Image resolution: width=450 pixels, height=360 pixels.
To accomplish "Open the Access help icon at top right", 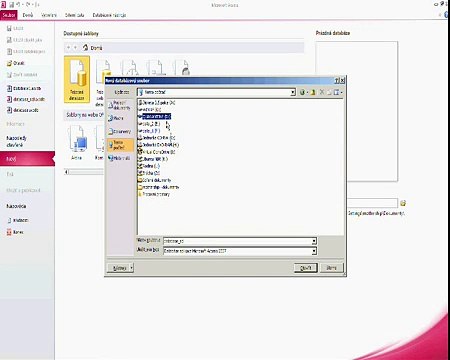I will [447, 15].
